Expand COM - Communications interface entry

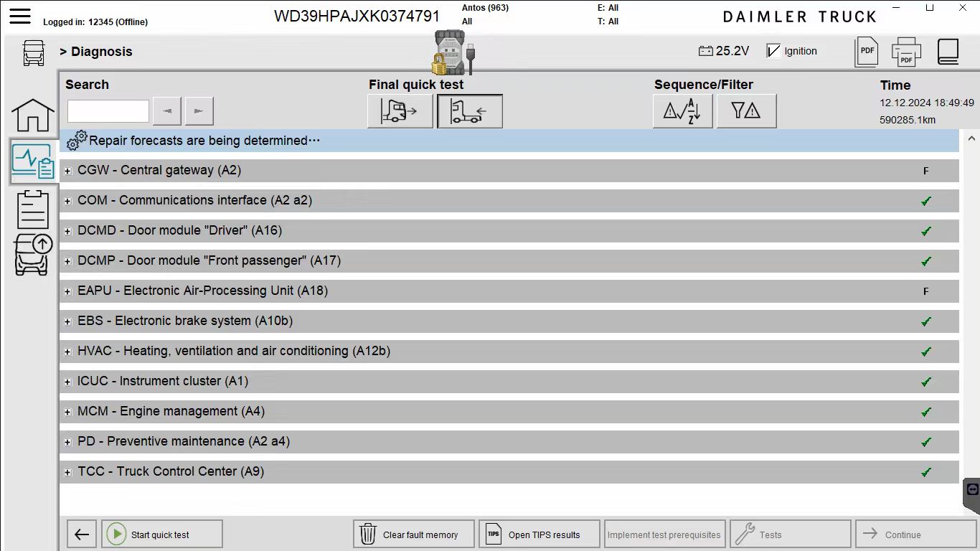tap(67, 201)
